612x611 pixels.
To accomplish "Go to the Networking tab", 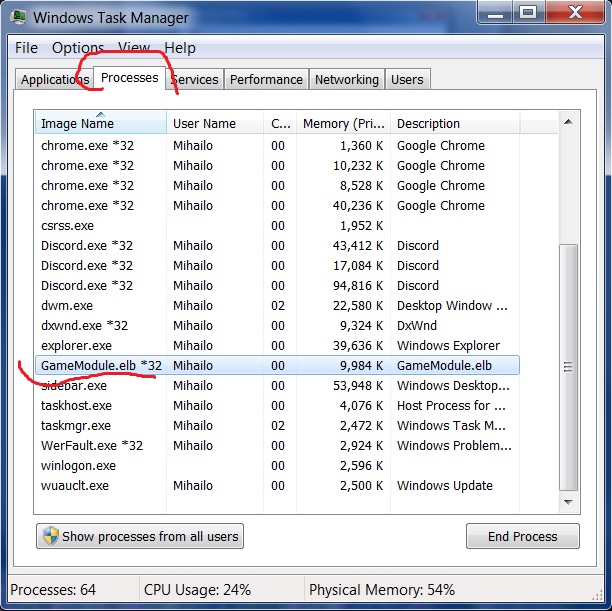I will pyautogui.click(x=347, y=79).
